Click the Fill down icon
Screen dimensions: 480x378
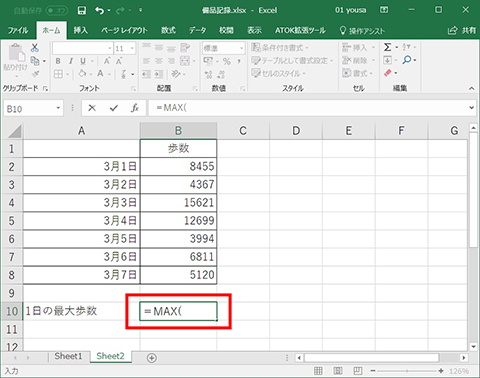[x=387, y=60]
